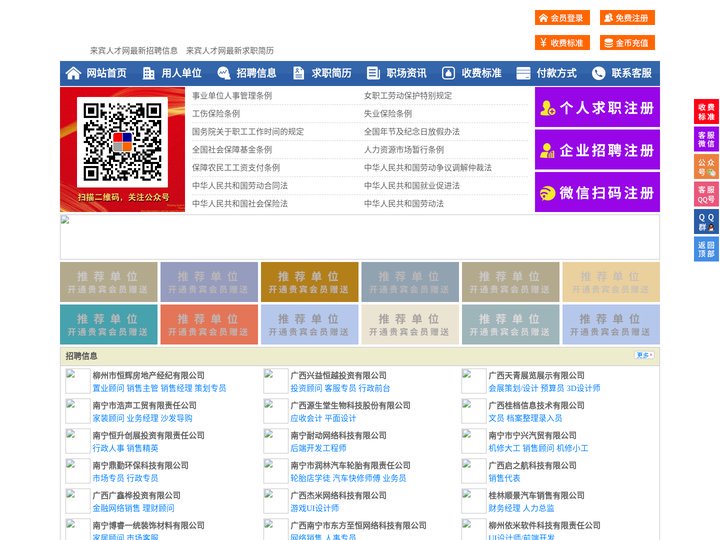Open 广西天青展览展示有限公司 company link
This screenshot has height=540, width=720.
[536, 376]
